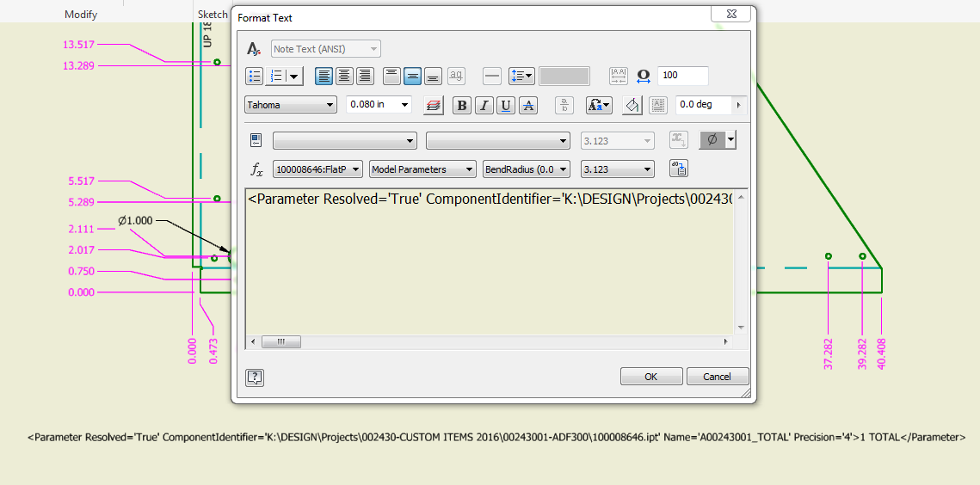Screen dimensions: 980x485
Task: Click the Add Parameter icon
Action: tap(679, 169)
